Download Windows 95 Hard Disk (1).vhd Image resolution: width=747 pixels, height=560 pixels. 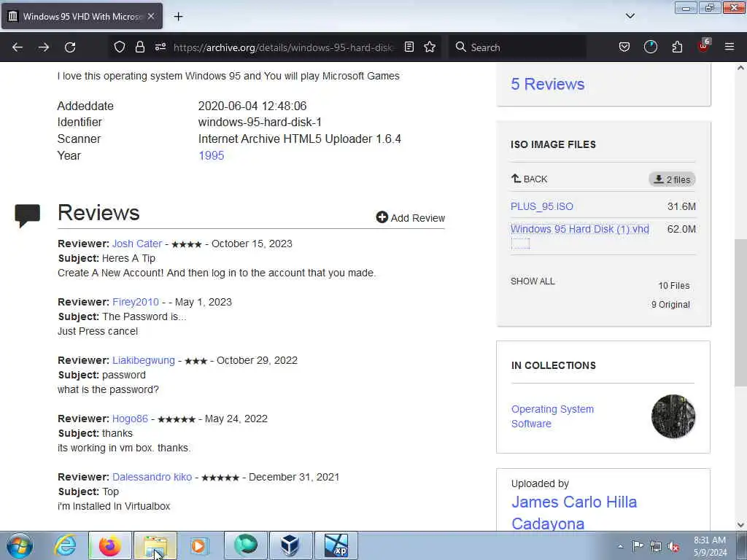pyautogui.click(x=580, y=229)
